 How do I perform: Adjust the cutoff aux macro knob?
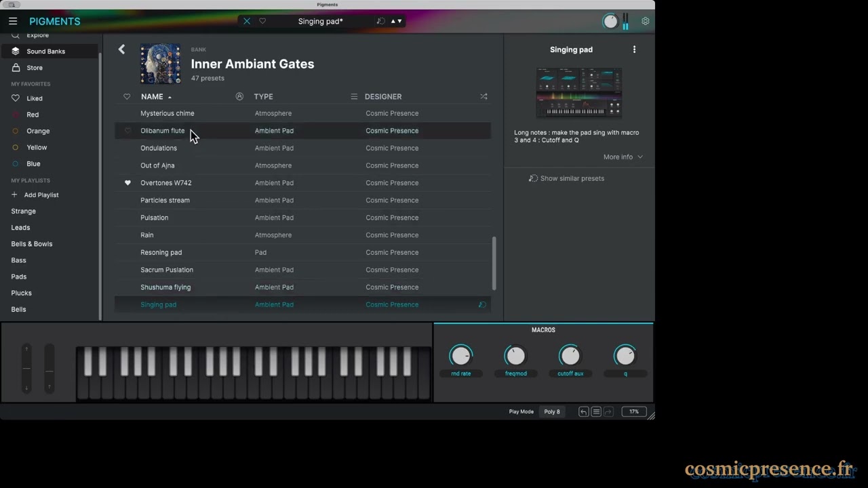click(x=570, y=355)
